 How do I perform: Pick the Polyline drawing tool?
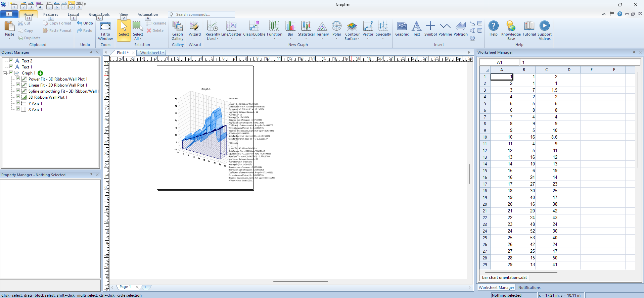(445, 29)
